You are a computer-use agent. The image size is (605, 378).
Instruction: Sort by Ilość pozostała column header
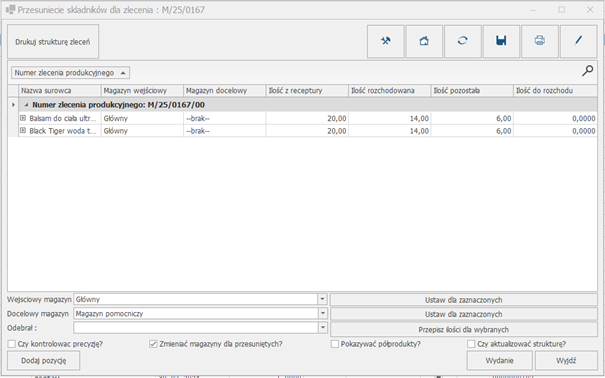tap(472, 91)
